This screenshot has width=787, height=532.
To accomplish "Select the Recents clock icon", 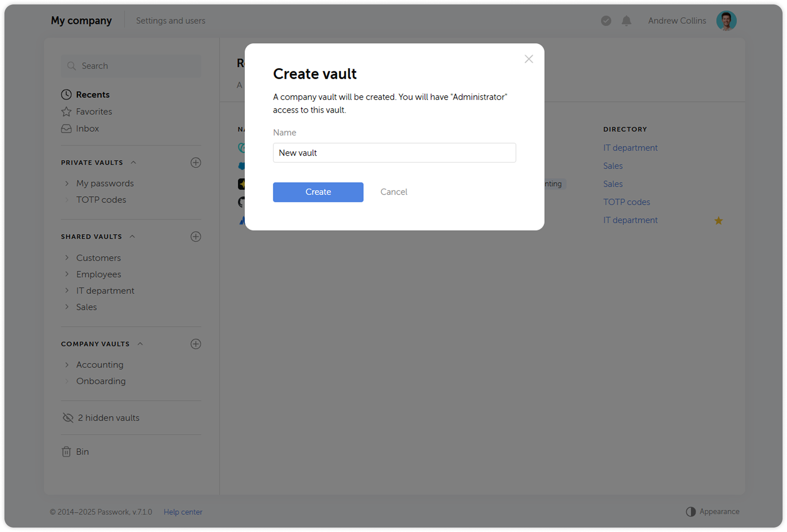I will coord(66,94).
